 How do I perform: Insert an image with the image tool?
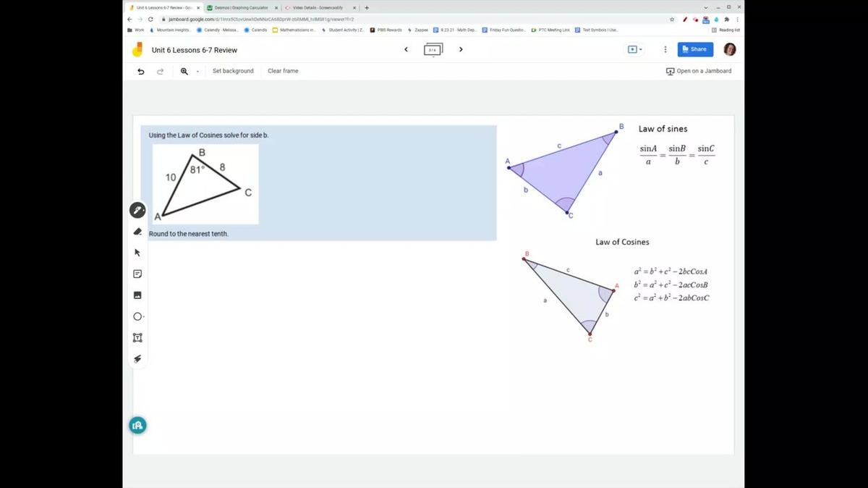pyautogui.click(x=137, y=295)
